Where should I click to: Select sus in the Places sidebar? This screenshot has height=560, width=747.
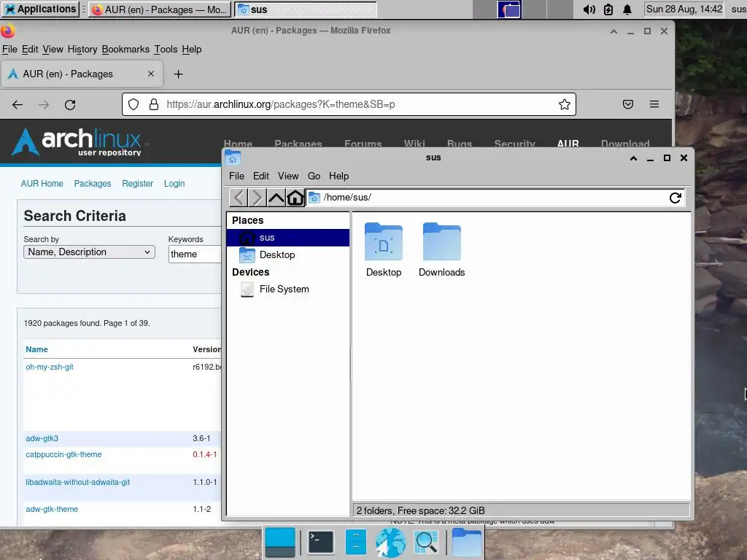pyautogui.click(x=287, y=238)
